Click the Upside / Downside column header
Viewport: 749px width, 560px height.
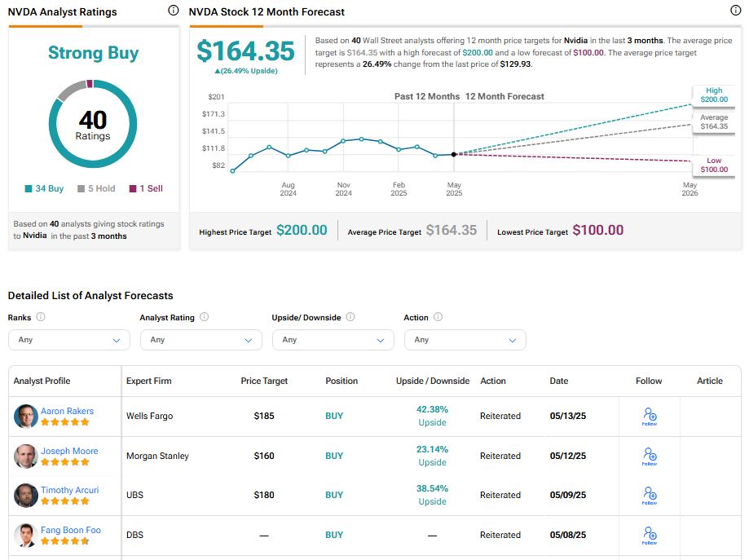click(433, 381)
